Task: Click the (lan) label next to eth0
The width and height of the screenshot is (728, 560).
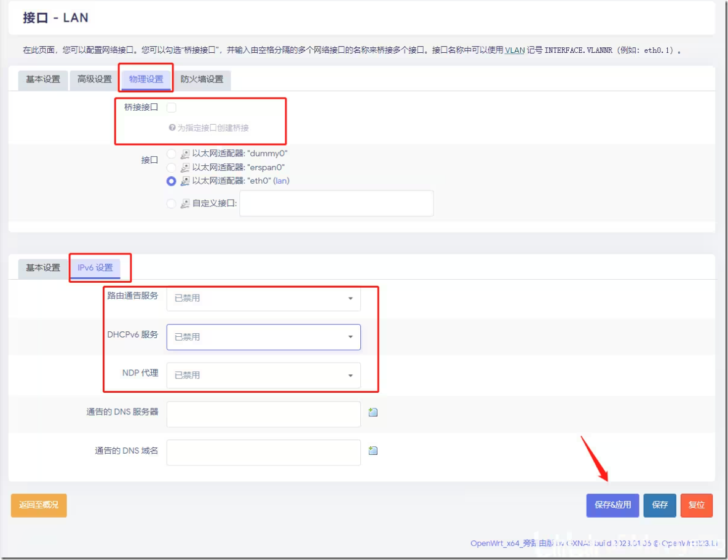Action: click(282, 181)
